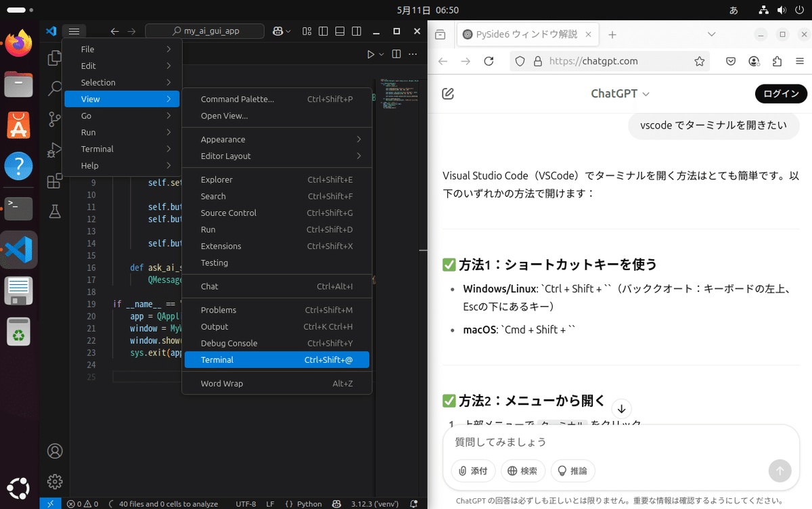This screenshot has width=812, height=509.
Task: Reload the page in the browser
Action: tap(489, 61)
